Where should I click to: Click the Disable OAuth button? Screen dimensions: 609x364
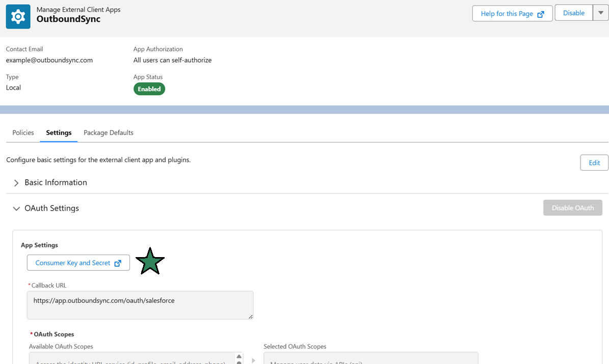pyautogui.click(x=572, y=208)
